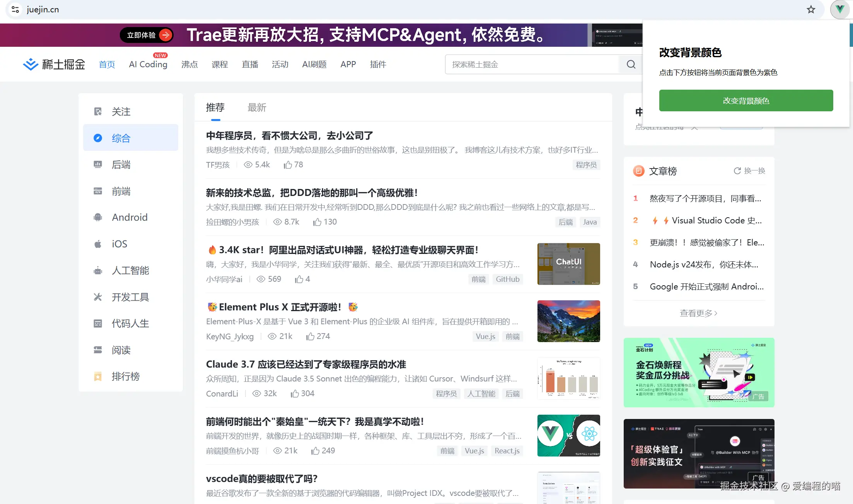Open the 沸点 navigation item
The image size is (853, 504).
[x=189, y=65]
